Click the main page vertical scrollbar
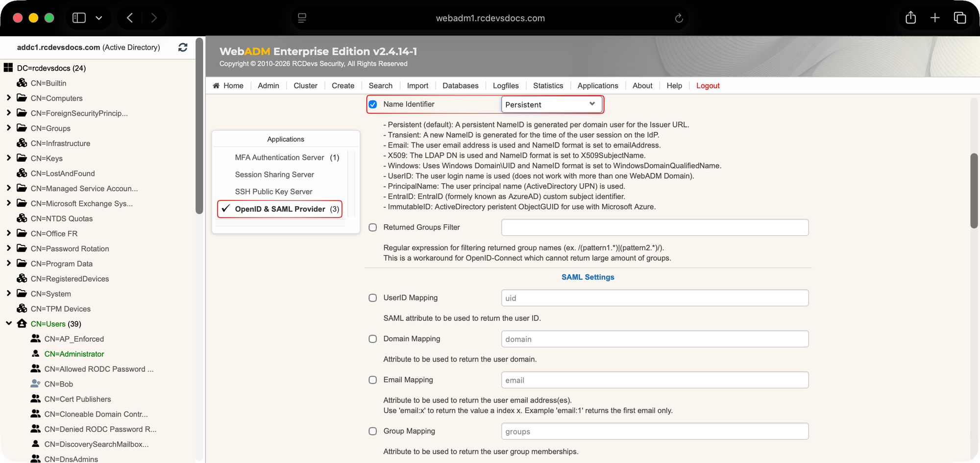Screen dimensions: 980x463 tap(974, 191)
